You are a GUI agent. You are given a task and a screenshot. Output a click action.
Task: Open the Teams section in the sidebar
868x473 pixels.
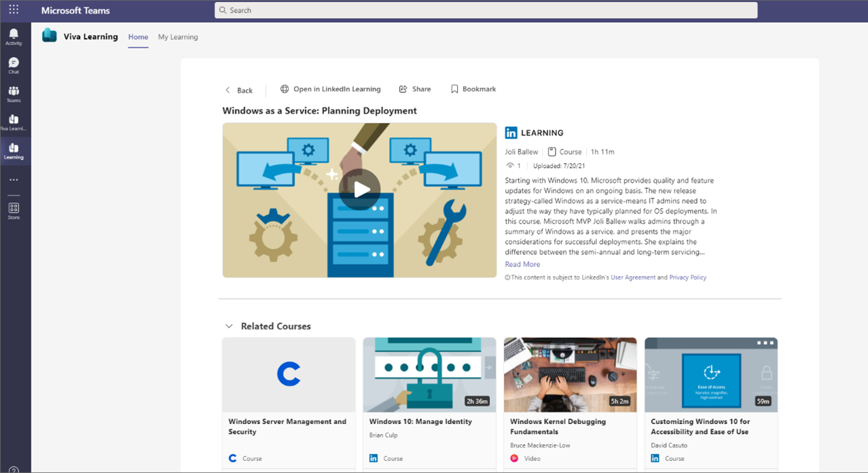14,94
